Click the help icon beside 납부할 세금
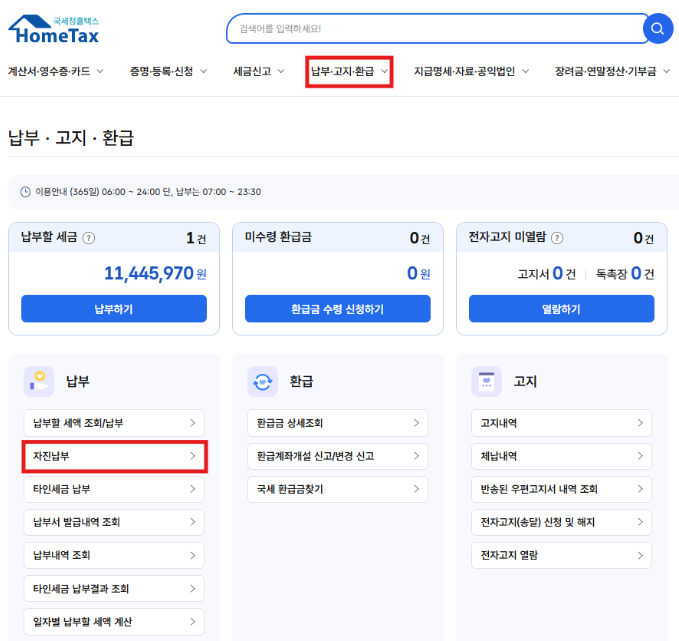679x641 pixels. tap(89, 238)
